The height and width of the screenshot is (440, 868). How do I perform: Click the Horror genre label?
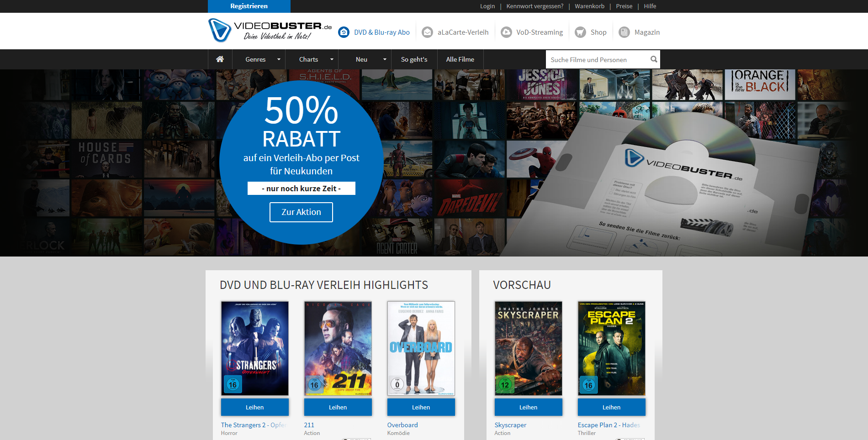pos(229,433)
